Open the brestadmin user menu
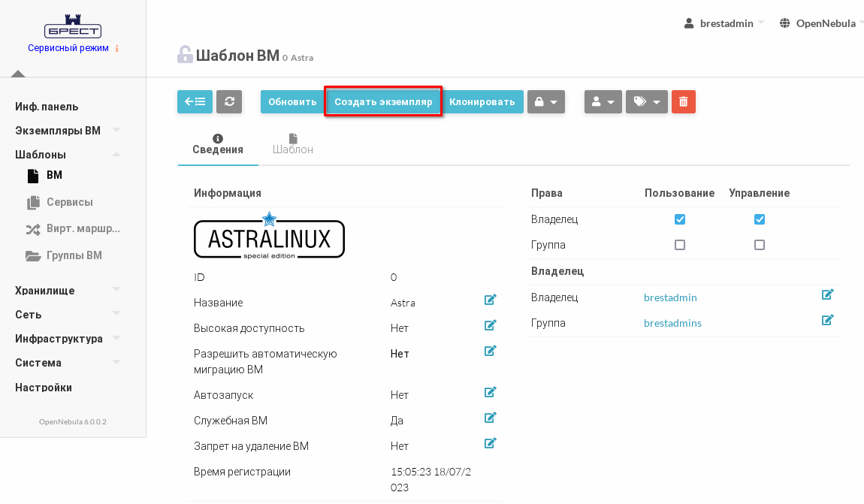Screen dimensions: 864x504 coord(724,23)
